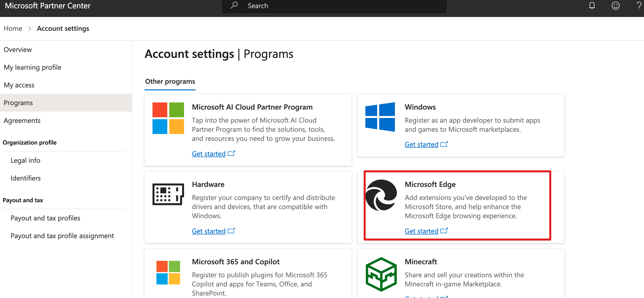This screenshot has width=644, height=298.
Task: View Legal info under Organization profile
Action: (x=25, y=160)
